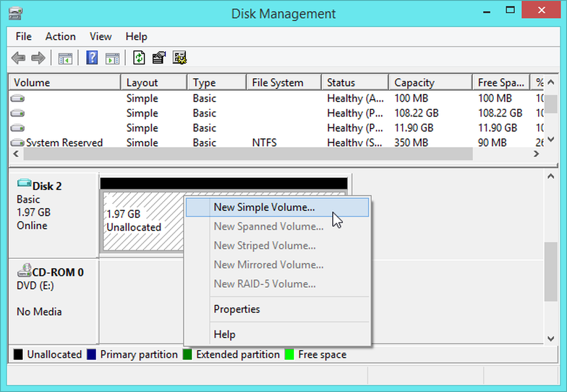Click the No Media text
567x392 pixels.
coord(39,312)
